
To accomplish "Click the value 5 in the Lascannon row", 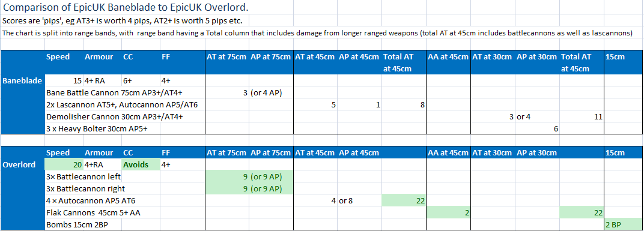I will pyautogui.click(x=315, y=104).
